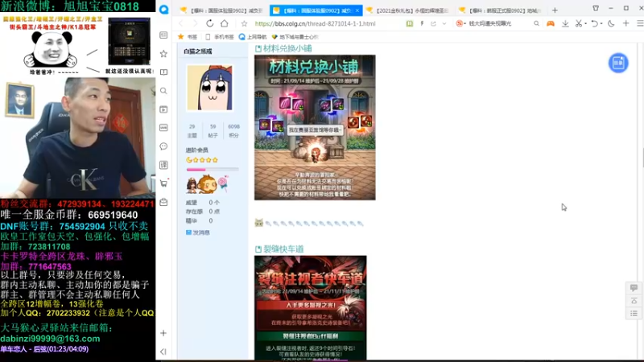Click the 材料兑换小铺 heading
The height and width of the screenshot is (362, 644).
tap(287, 48)
